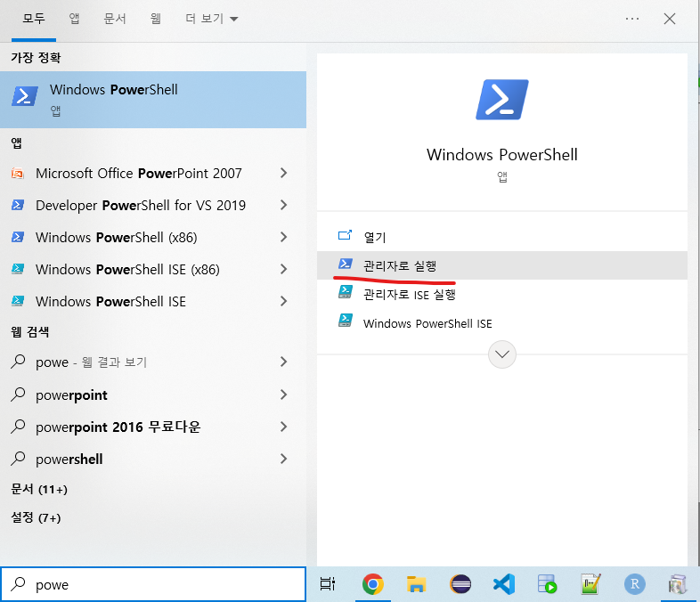Image resolution: width=700 pixels, height=602 pixels.
Task: Select Developer PowerShell for VS 2019 text
Action: 141,206
